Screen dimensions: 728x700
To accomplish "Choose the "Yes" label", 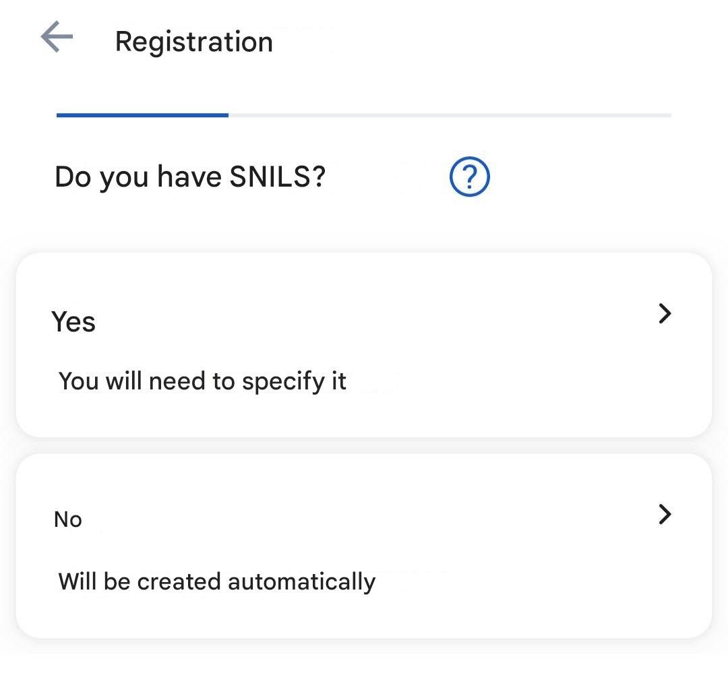I will point(73,321).
